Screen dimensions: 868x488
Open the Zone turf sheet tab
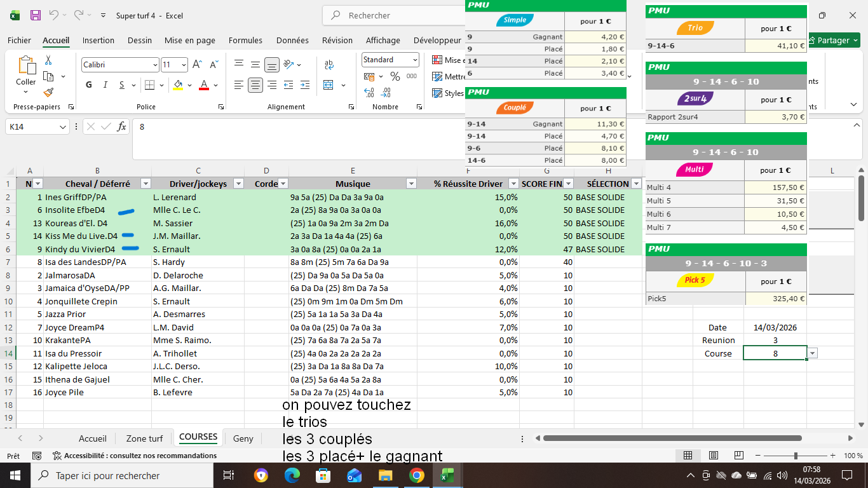(x=144, y=438)
